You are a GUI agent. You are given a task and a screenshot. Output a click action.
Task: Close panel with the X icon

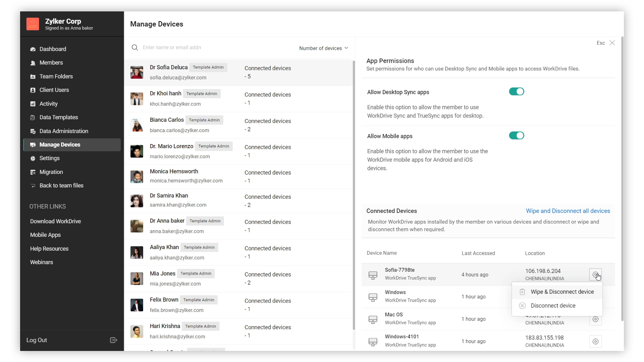tap(612, 43)
